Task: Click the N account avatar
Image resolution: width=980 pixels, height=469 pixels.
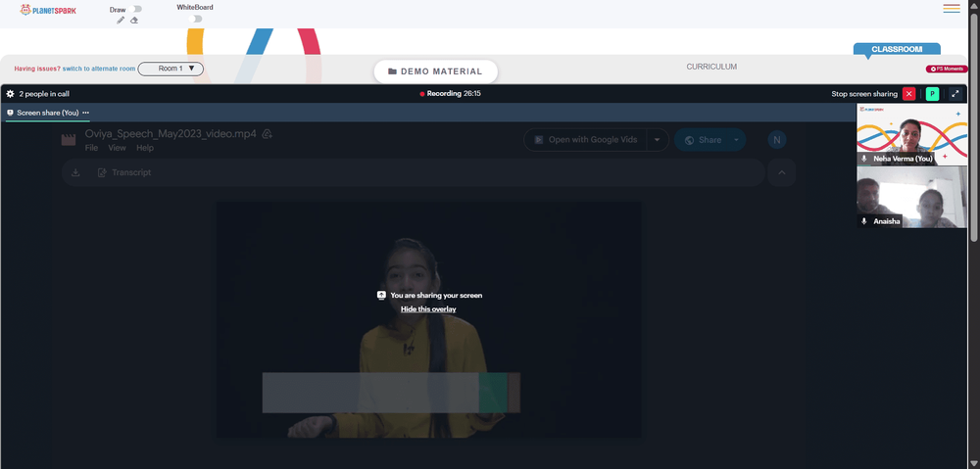Action: coord(777,140)
